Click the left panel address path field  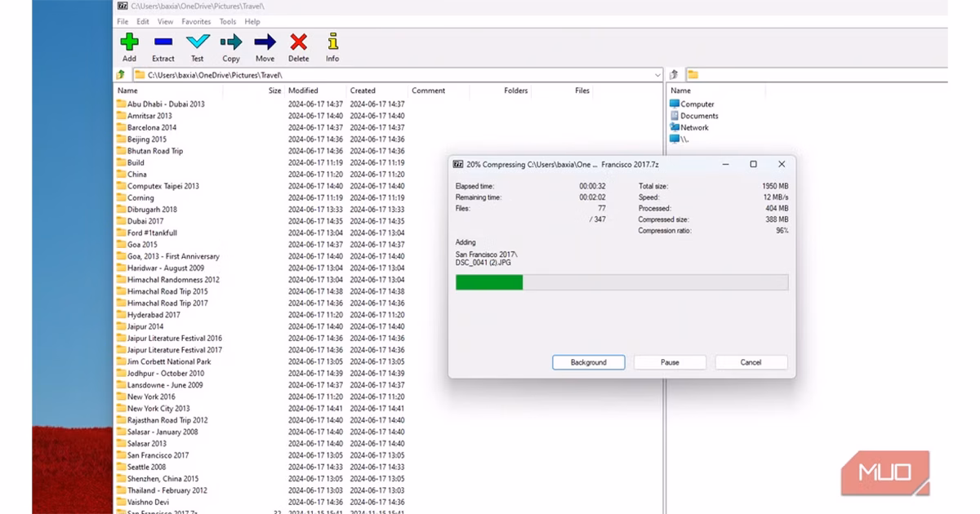click(x=397, y=75)
